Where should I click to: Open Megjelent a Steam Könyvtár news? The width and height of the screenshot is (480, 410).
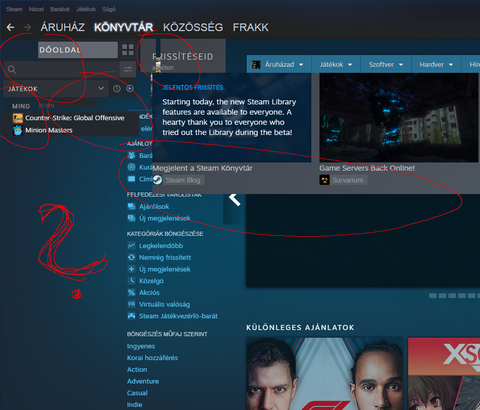coord(202,168)
